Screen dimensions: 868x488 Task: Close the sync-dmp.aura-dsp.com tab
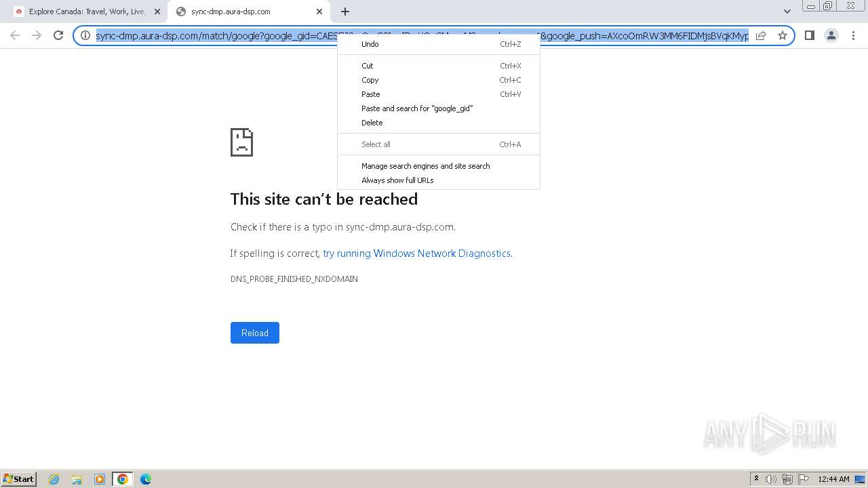tap(319, 12)
